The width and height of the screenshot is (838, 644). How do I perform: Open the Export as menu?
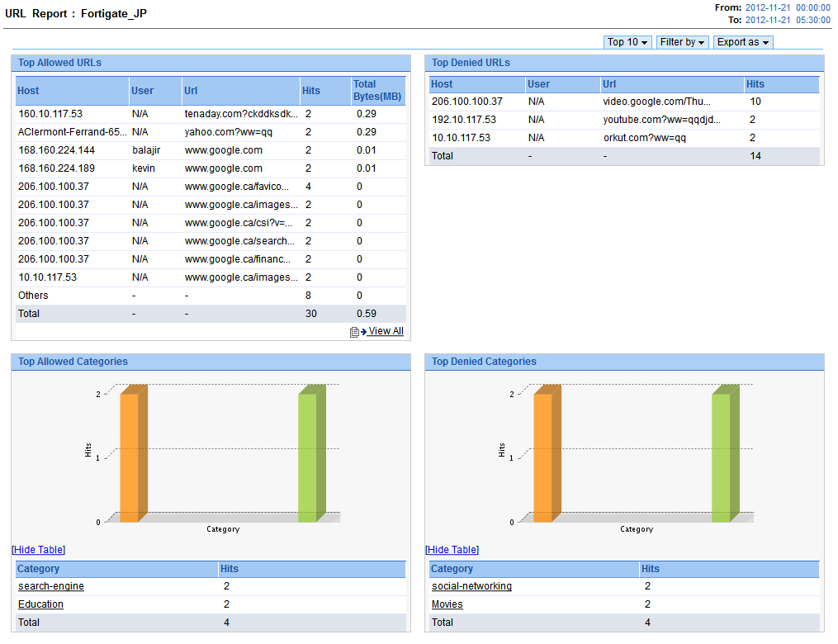point(743,42)
